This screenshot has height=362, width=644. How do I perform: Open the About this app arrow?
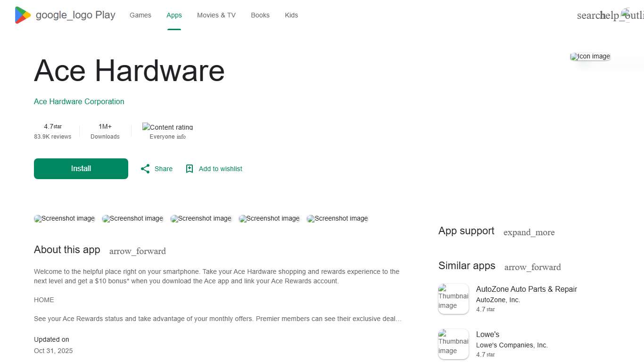pyautogui.click(x=137, y=251)
